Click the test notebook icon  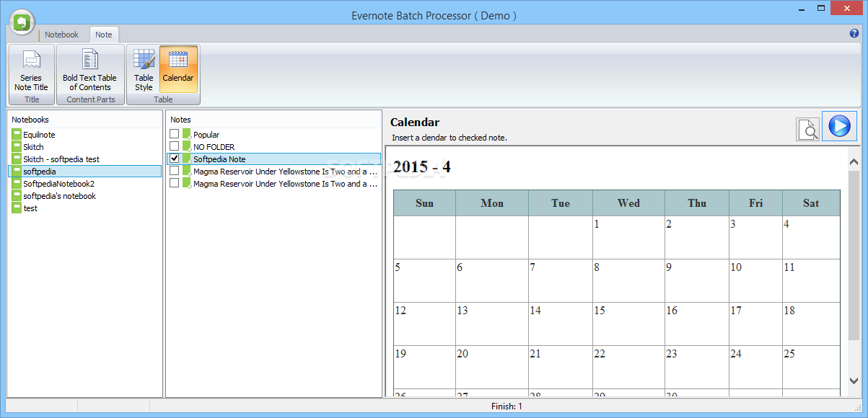pos(17,208)
